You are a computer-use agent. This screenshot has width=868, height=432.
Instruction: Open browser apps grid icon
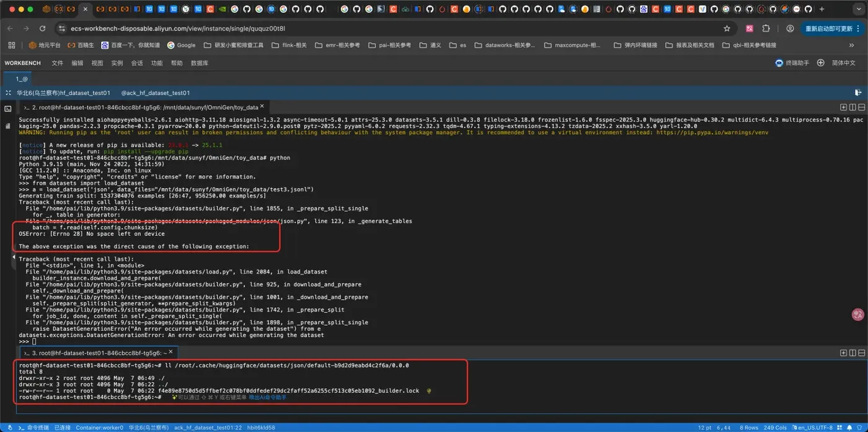click(11, 45)
